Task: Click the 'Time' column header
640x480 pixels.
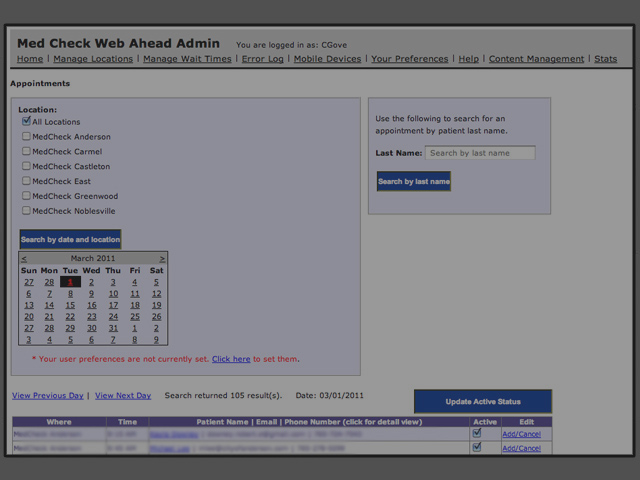Action: 127,422
